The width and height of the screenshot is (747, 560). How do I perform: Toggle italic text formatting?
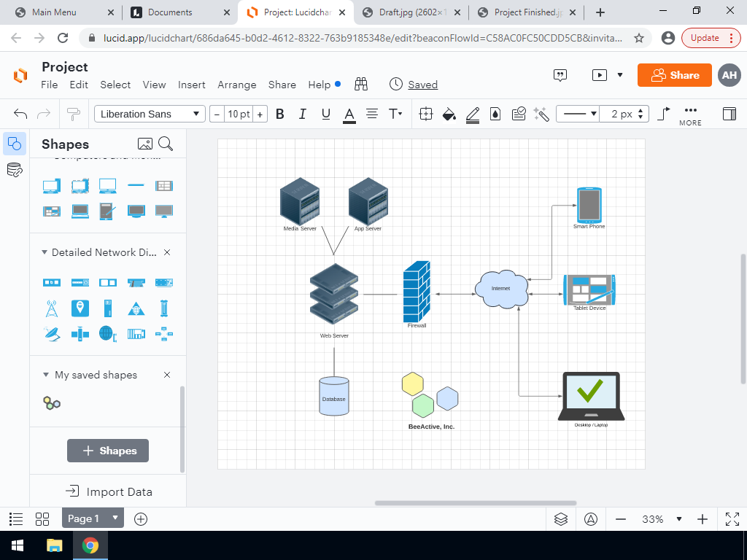click(303, 114)
